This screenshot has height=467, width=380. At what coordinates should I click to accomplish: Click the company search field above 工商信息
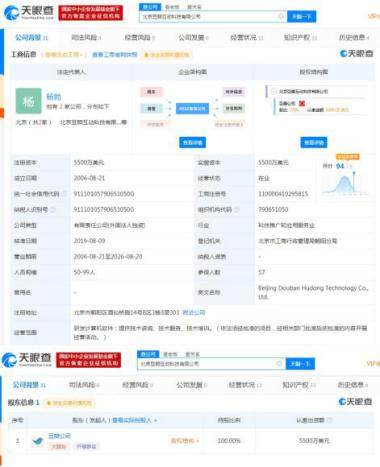click(x=213, y=16)
